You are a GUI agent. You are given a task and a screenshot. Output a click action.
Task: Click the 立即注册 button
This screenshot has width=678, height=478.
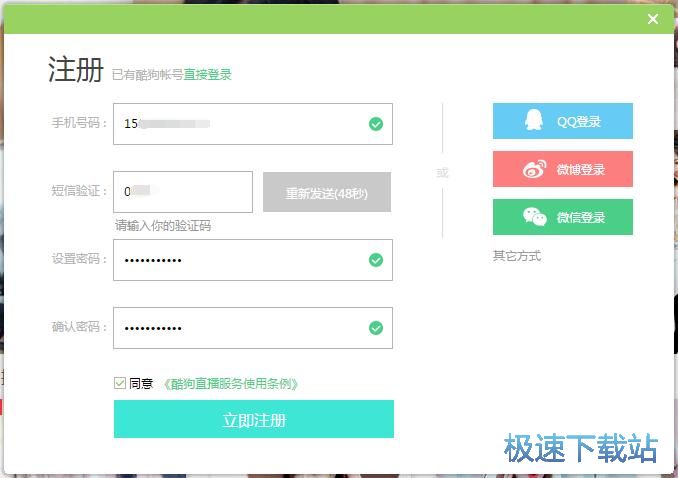click(x=254, y=419)
